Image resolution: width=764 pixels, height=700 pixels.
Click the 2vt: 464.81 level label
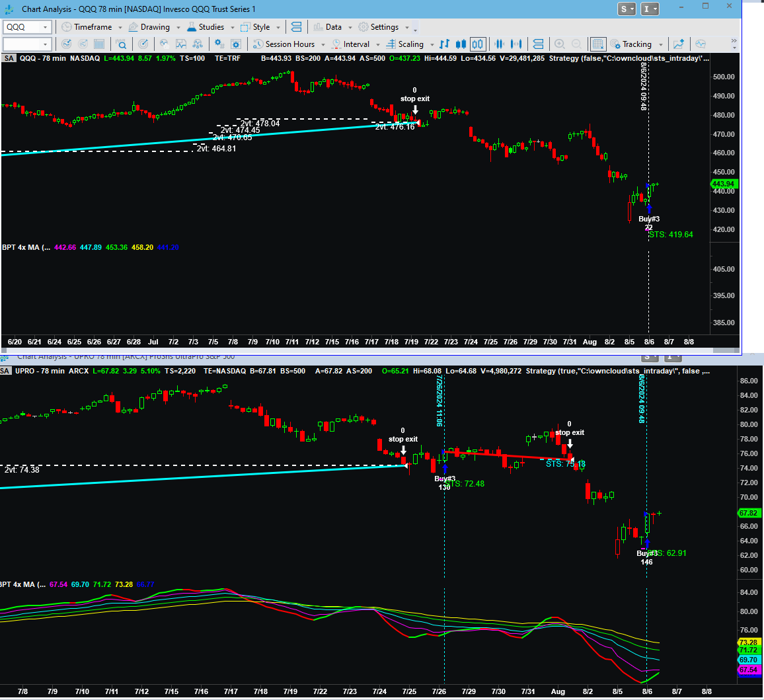coord(216,149)
